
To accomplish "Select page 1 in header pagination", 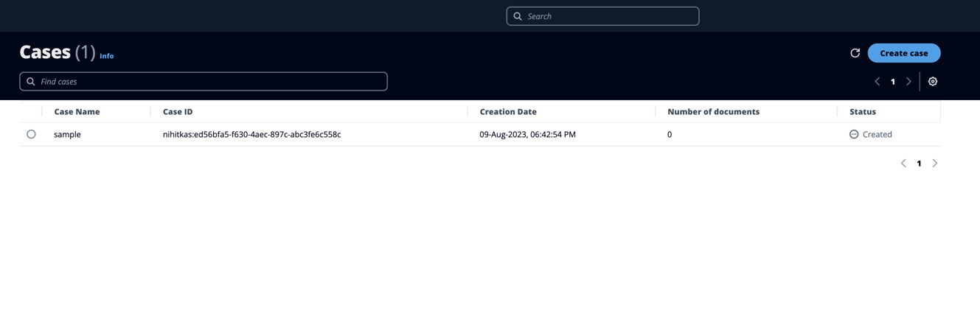I will [x=893, y=82].
